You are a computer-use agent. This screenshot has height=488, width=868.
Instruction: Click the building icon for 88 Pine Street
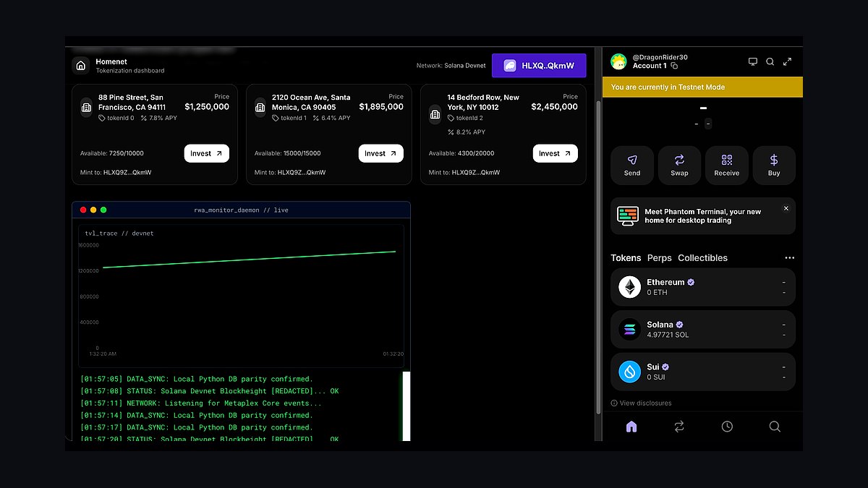pyautogui.click(x=87, y=107)
